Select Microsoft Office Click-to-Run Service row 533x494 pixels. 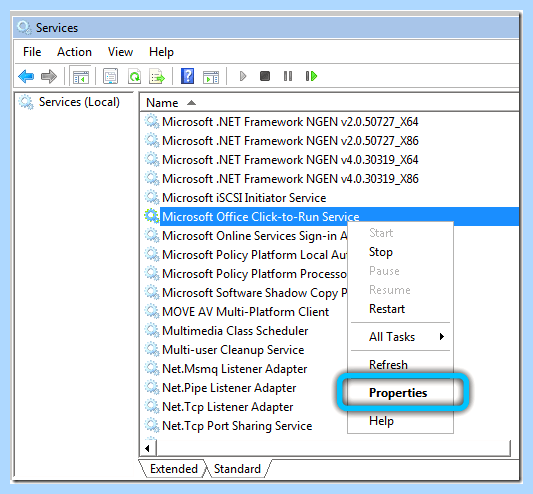(331, 217)
